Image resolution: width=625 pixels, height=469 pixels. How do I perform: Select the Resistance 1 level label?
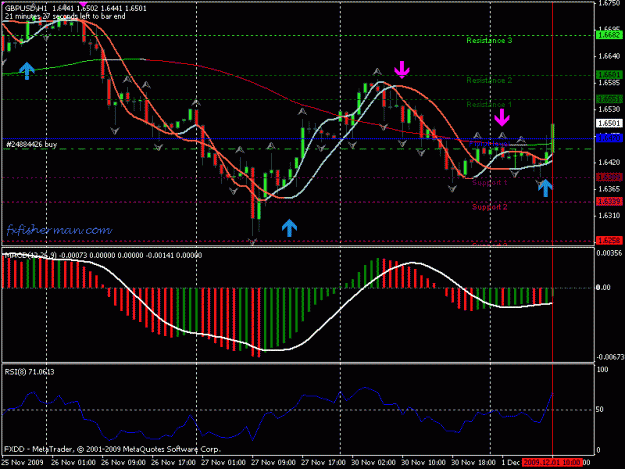tap(489, 104)
